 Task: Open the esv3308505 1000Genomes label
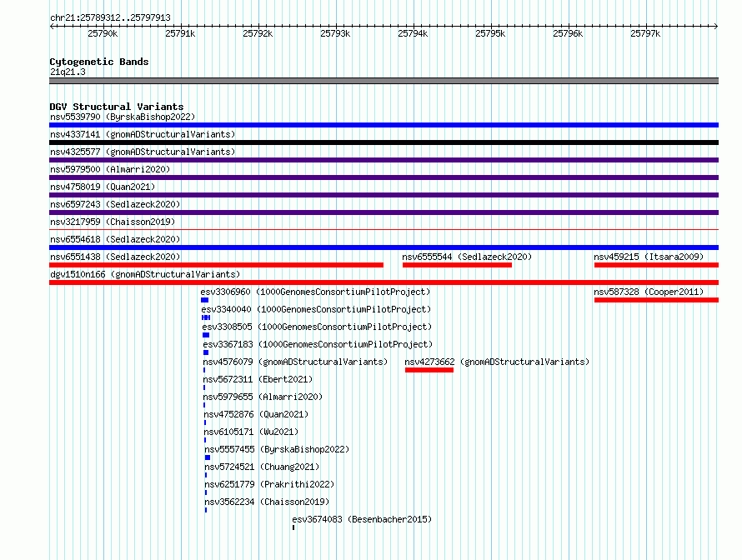[317, 327]
